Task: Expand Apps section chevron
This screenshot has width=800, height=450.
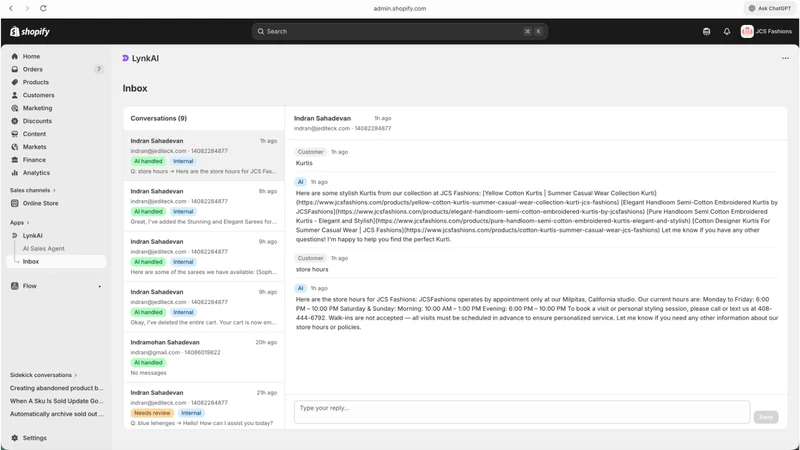Action: pyautogui.click(x=28, y=222)
